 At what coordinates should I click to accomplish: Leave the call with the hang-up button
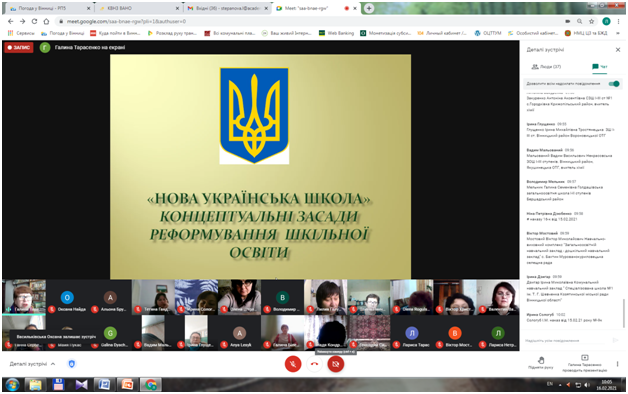point(314,364)
